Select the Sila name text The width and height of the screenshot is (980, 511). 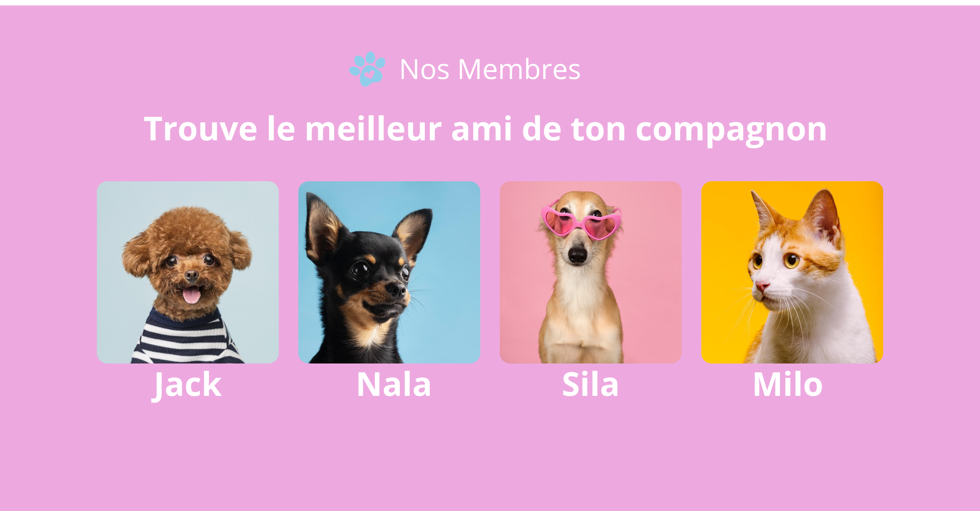[590, 384]
